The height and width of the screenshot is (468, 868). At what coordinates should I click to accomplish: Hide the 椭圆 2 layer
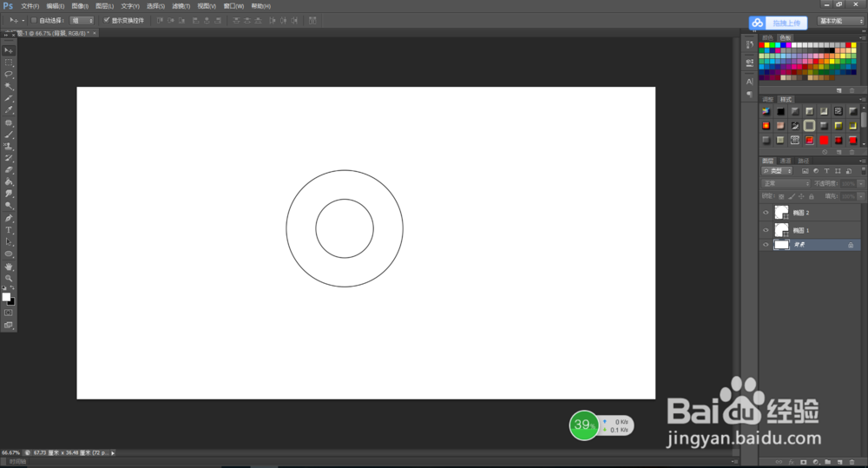[x=766, y=213]
